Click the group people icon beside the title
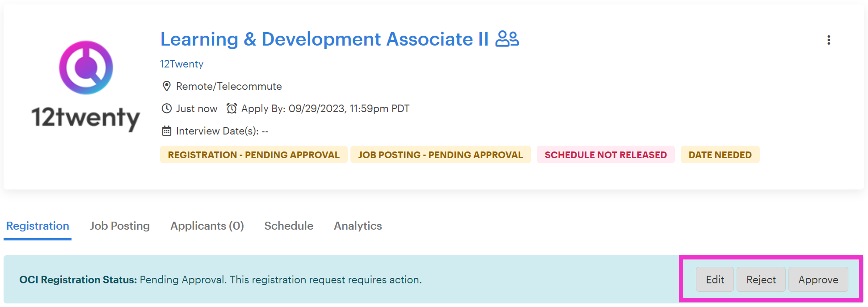 507,39
